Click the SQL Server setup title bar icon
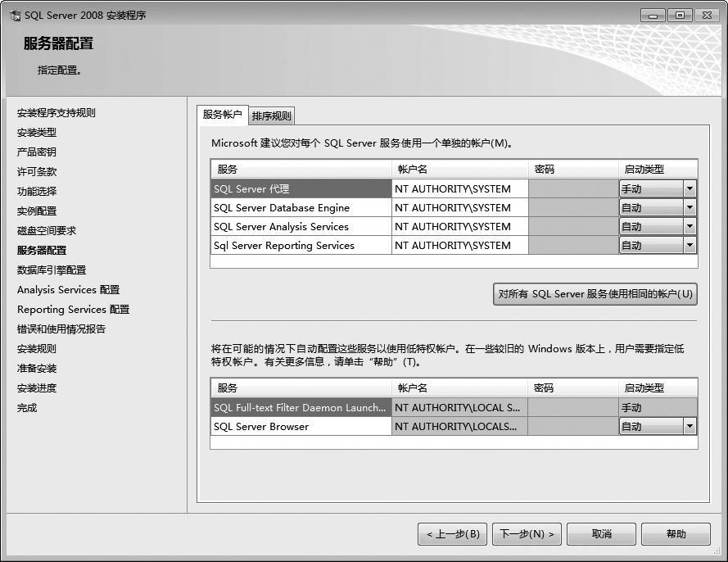 coord(15,16)
